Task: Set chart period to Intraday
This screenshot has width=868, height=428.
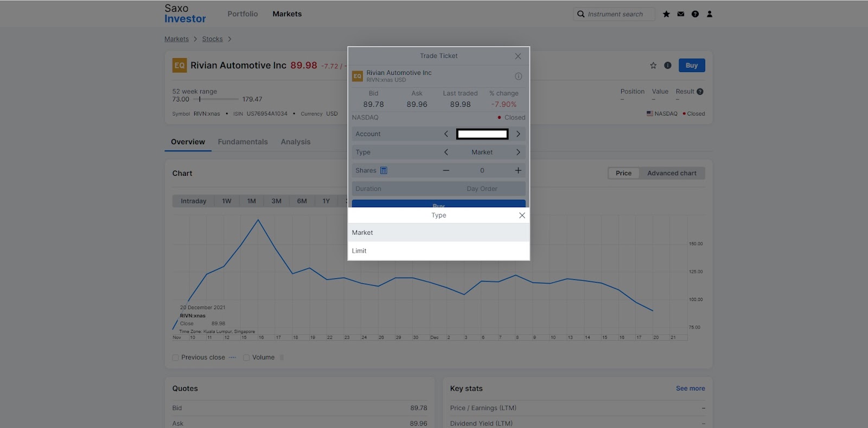Action: tap(194, 201)
